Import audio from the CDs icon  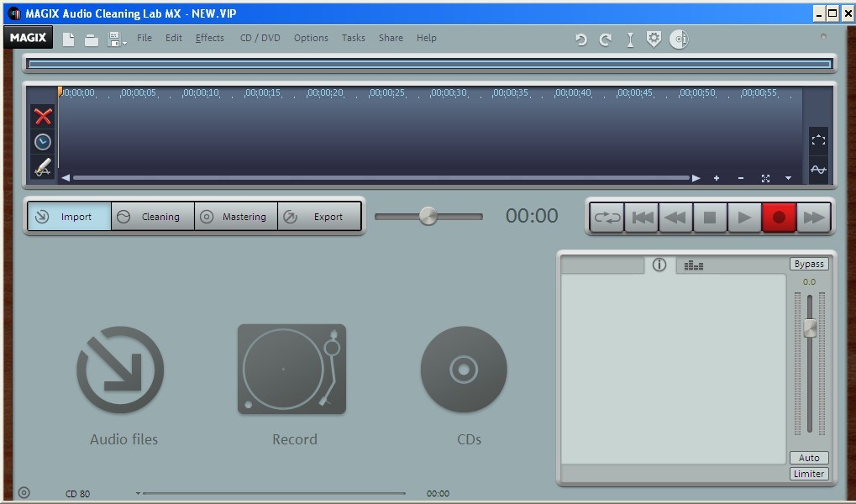coord(463,368)
